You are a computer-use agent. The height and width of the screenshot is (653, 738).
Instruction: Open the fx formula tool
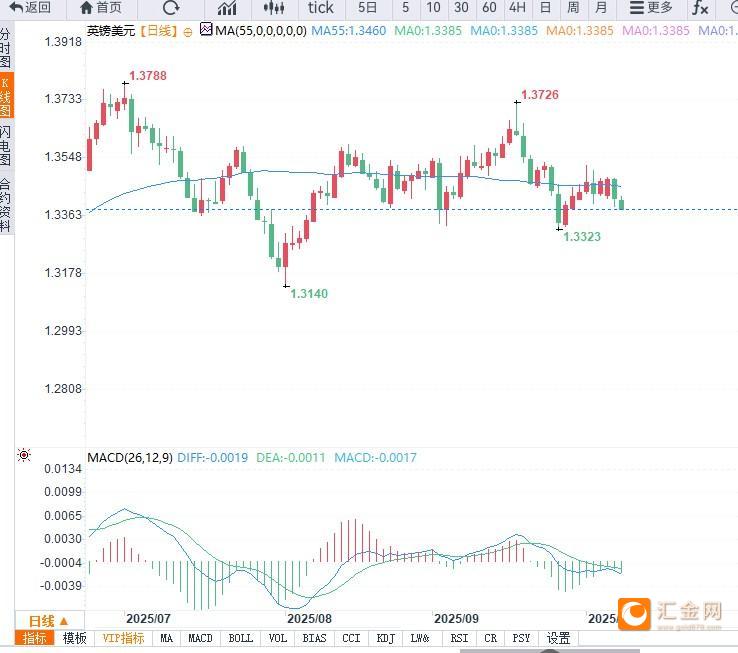tap(700, 8)
